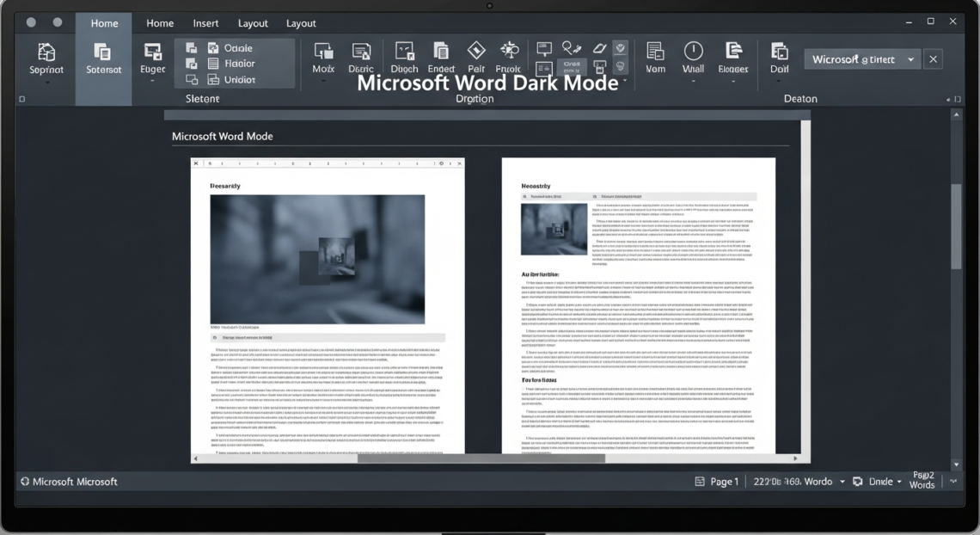Switch to the Insert tab

coord(205,22)
